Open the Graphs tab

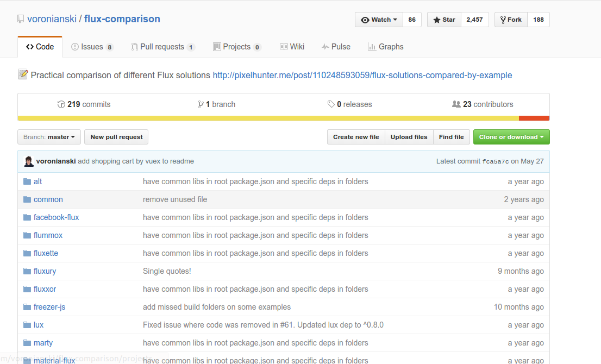[386, 47]
